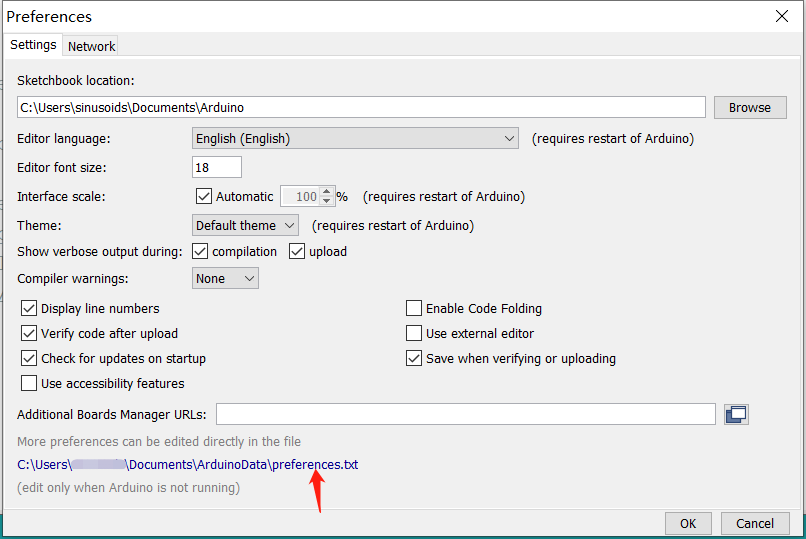Enable Use external editor checkbox
806x539 pixels.
click(x=414, y=333)
